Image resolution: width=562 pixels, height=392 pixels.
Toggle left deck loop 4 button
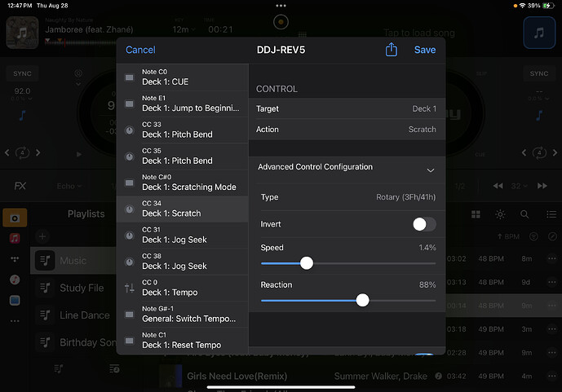pyautogui.click(x=22, y=153)
